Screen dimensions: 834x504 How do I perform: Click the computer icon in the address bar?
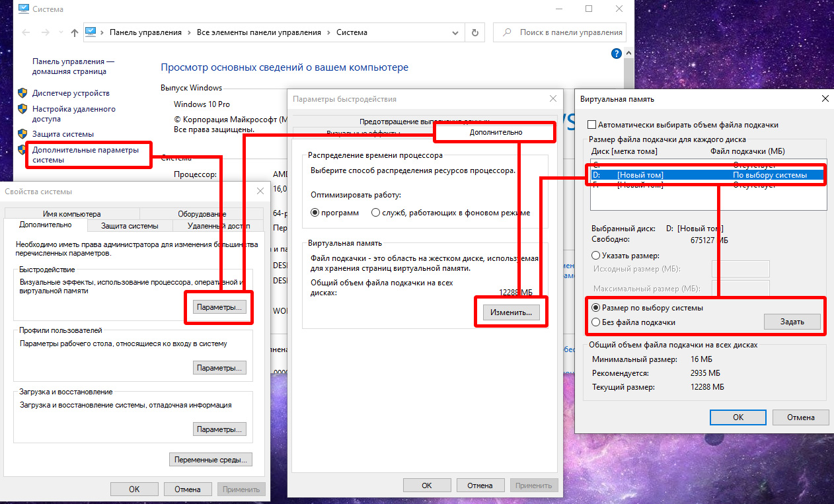click(91, 32)
